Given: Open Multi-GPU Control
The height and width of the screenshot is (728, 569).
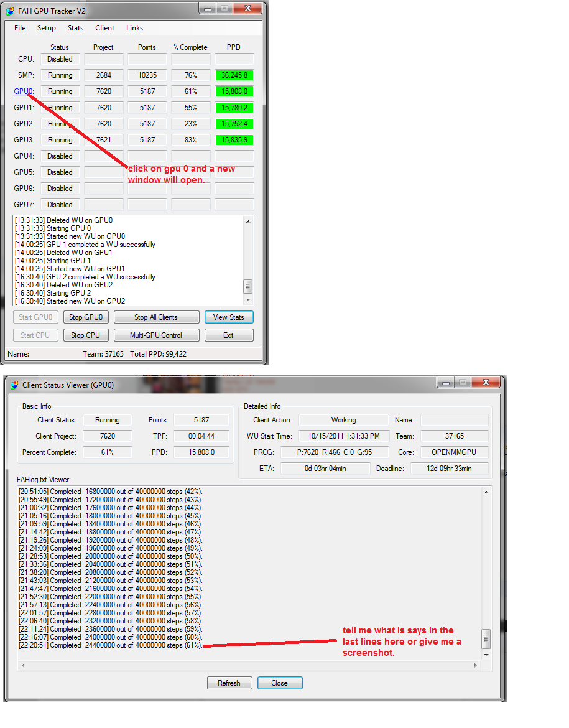Looking at the screenshot, I should [x=156, y=334].
